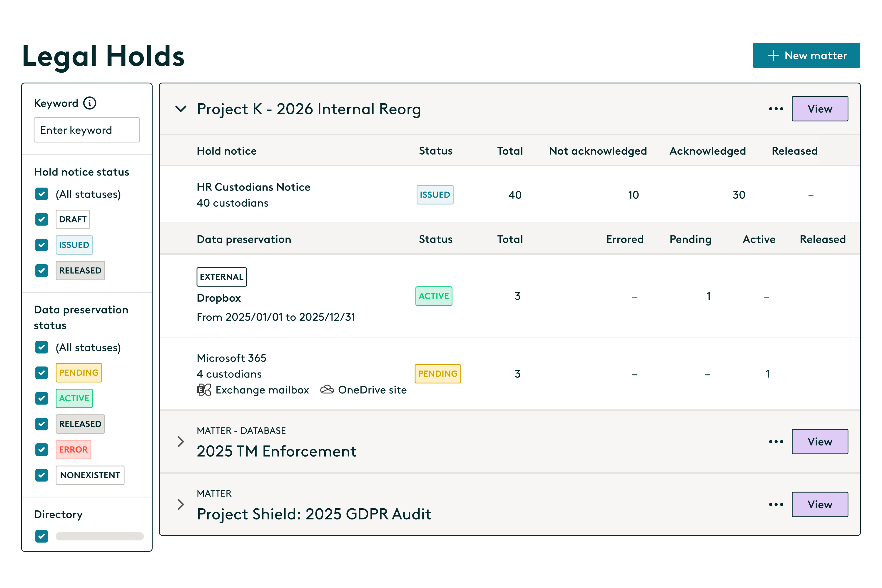Expand the 2025 TM Enforcement matter
The width and height of the screenshot is (882, 588).
click(x=181, y=441)
